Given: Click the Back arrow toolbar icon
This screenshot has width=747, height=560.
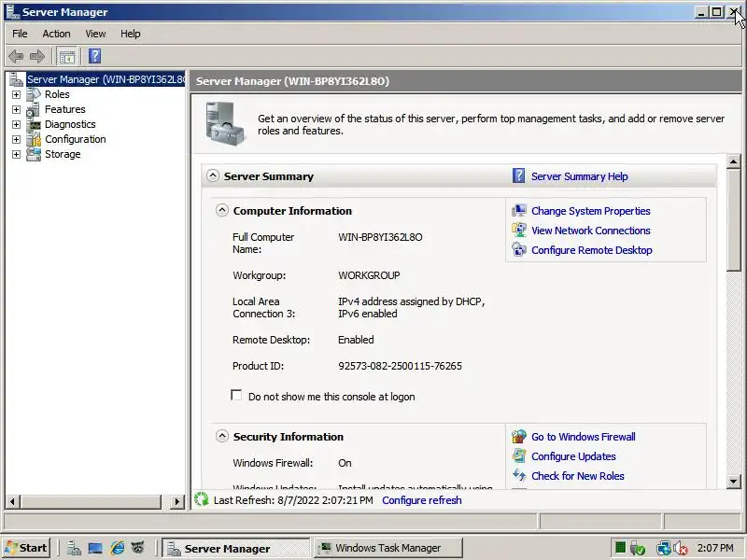Looking at the screenshot, I should click(16, 57).
